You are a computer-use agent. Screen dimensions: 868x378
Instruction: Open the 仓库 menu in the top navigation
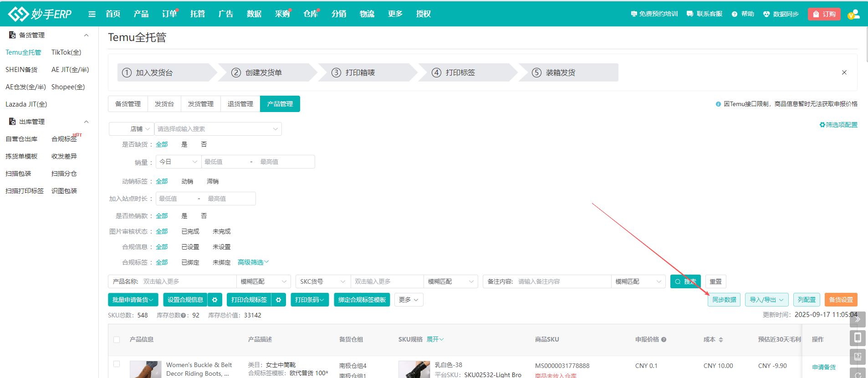coord(311,14)
